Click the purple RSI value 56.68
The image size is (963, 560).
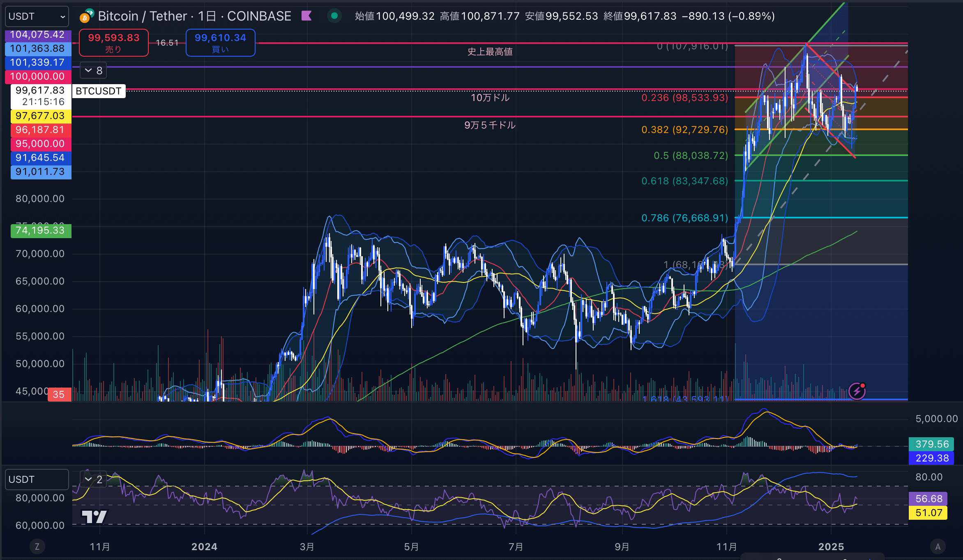click(x=928, y=499)
